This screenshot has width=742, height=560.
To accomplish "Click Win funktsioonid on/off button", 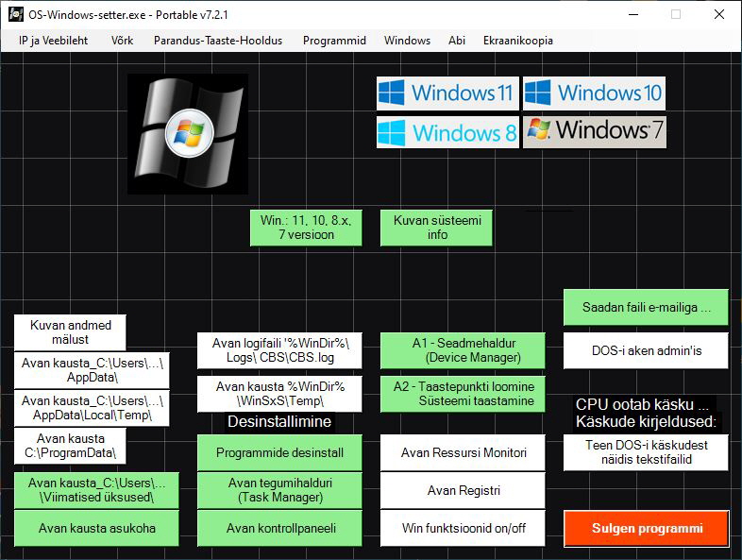I will click(x=463, y=528).
